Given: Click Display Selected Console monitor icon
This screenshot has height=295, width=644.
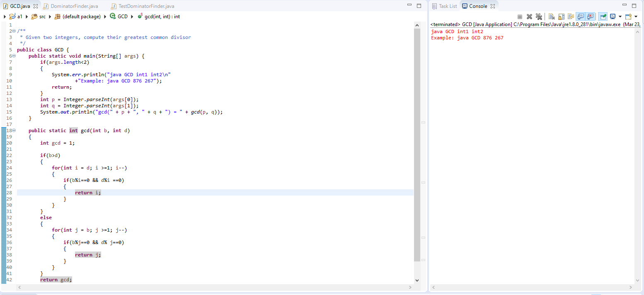Looking at the screenshot, I should click(x=613, y=17).
